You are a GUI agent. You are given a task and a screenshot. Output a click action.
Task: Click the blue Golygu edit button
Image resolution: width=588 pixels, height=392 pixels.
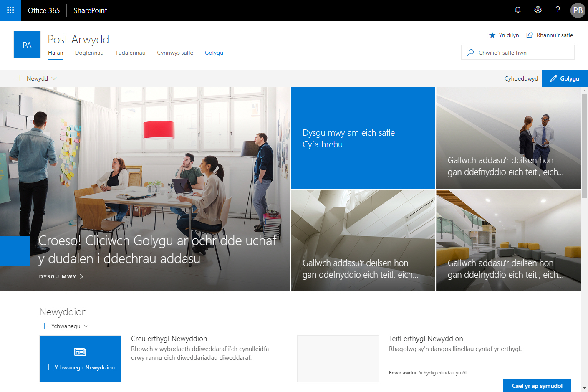[x=565, y=78]
